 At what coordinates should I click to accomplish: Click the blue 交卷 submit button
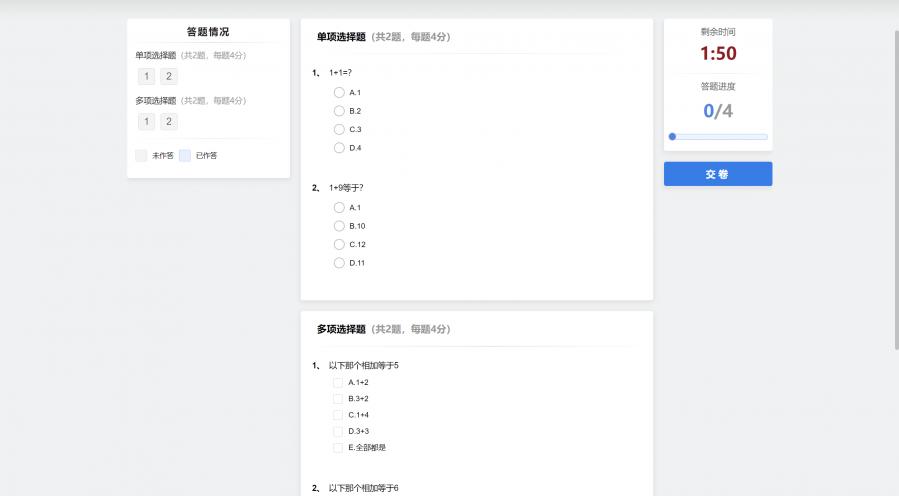tap(717, 174)
